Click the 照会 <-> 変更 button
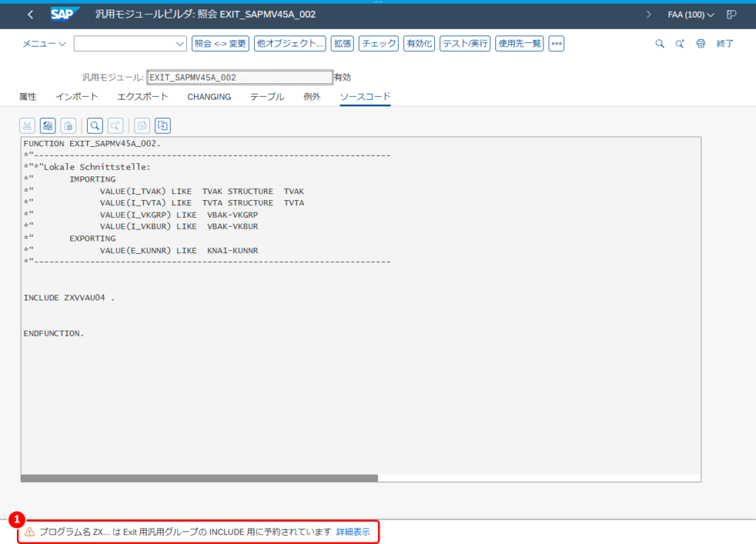This screenshot has height=544, width=756. [220, 44]
